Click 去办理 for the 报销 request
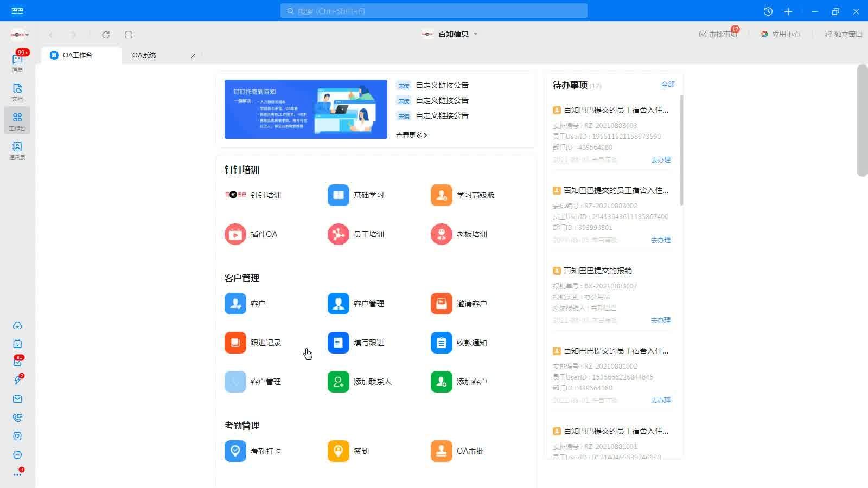868x488 pixels. click(660, 320)
